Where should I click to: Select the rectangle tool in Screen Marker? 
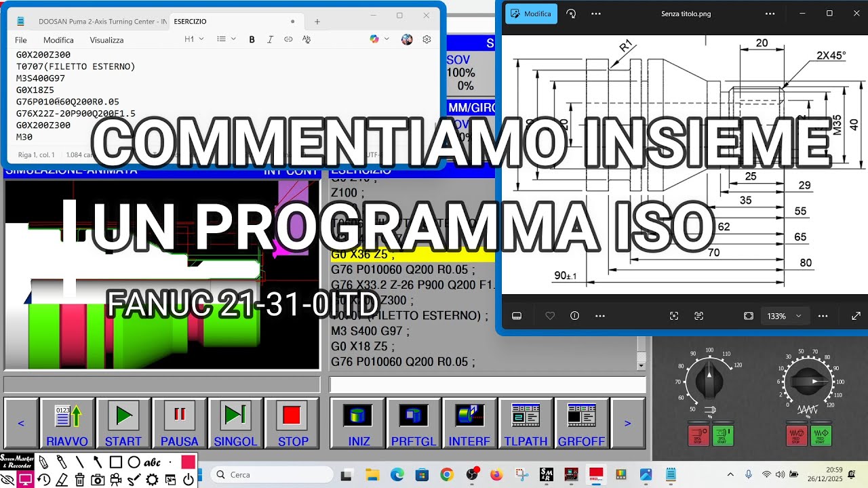click(116, 462)
